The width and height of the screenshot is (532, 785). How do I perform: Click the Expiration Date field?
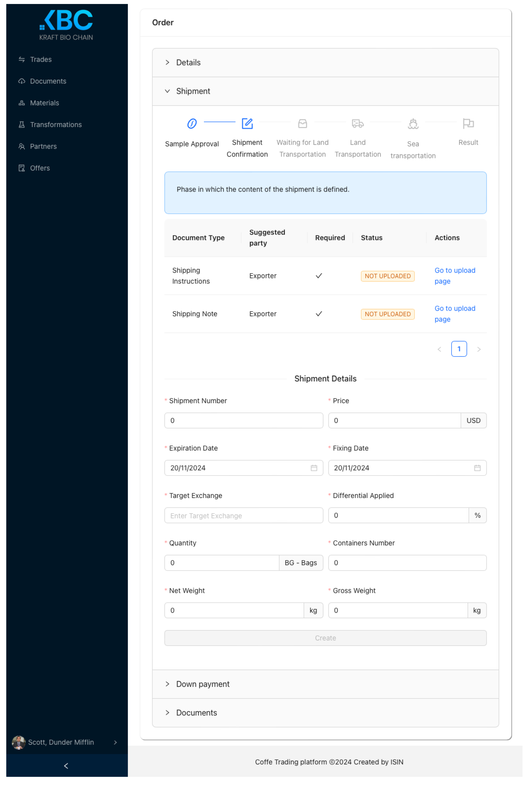pyautogui.click(x=244, y=468)
